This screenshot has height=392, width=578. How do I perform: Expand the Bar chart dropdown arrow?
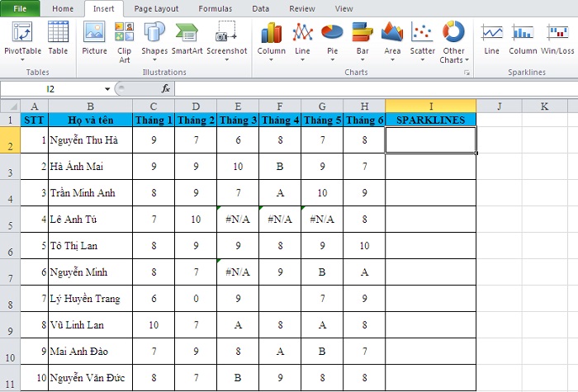(x=362, y=59)
